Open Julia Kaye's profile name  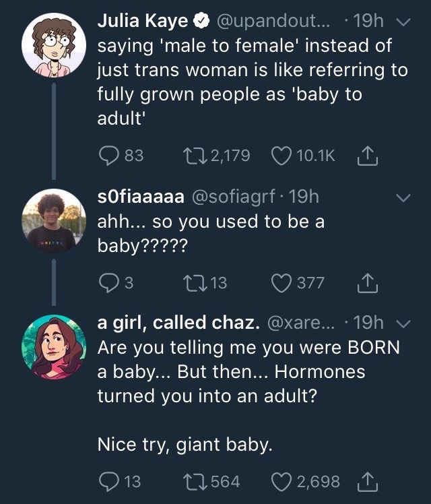click(143, 21)
